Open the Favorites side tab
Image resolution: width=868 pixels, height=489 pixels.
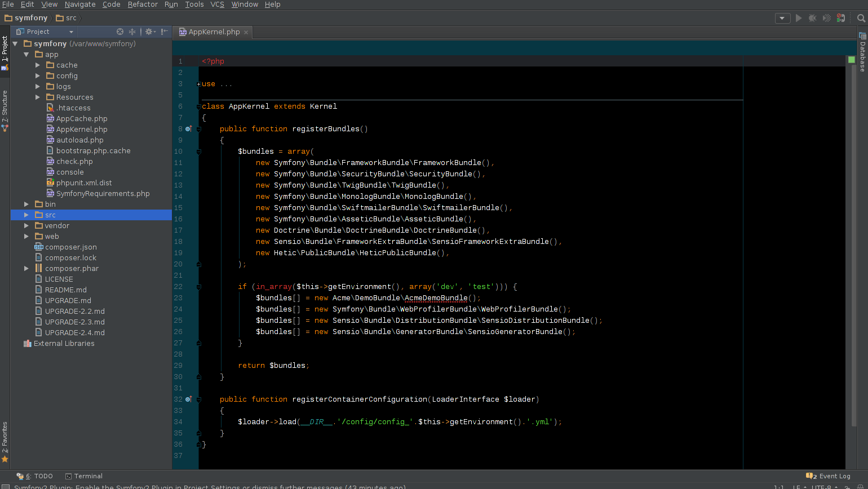(x=5, y=442)
